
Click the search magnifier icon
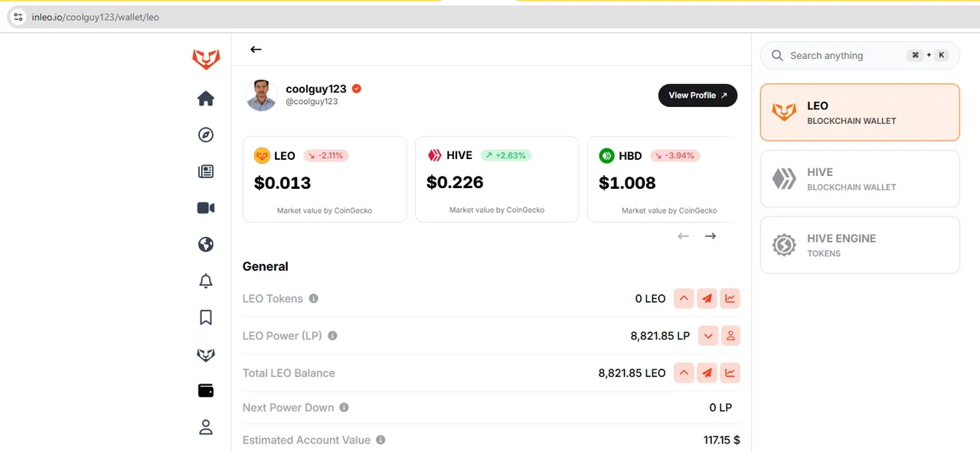pyautogui.click(x=777, y=56)
